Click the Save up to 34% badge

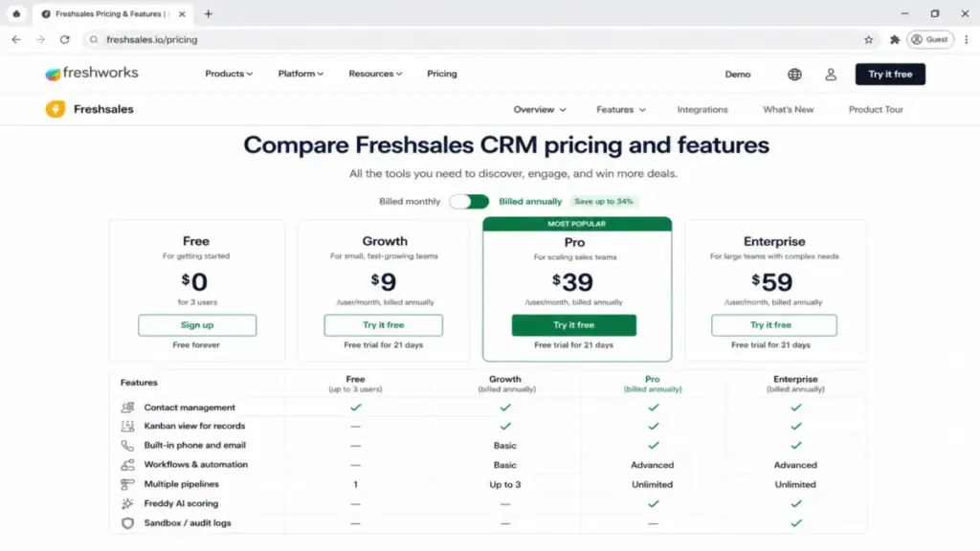(604, 201)
